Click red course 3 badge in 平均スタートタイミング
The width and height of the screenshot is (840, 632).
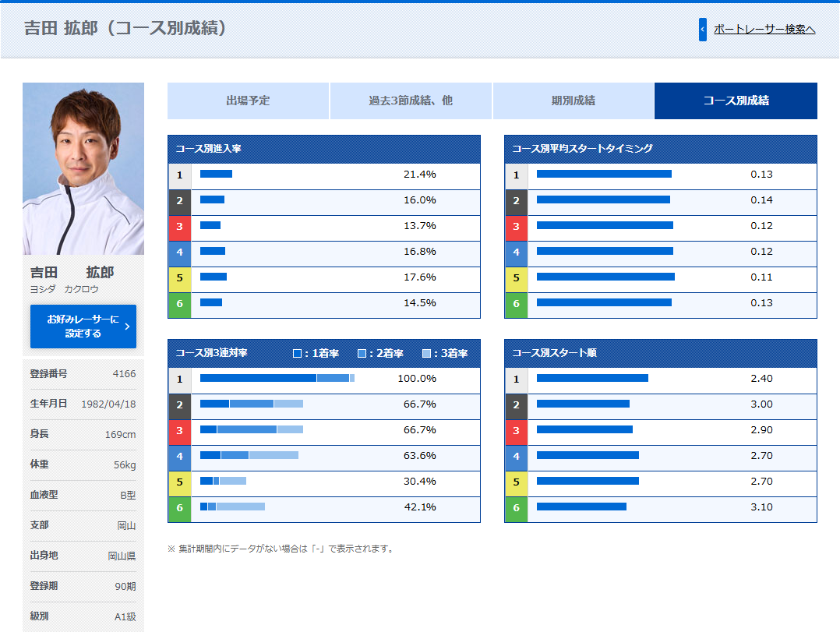coord(517,227)
